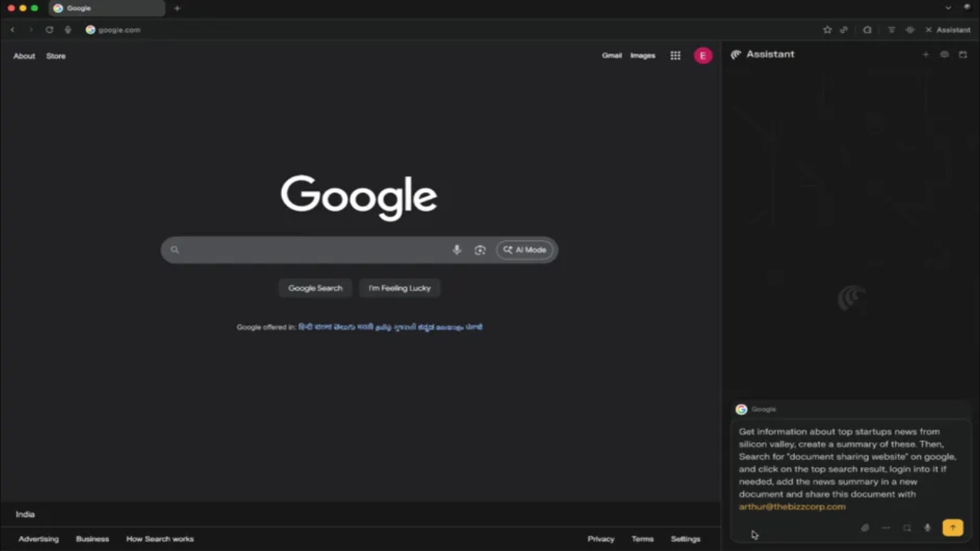The height and width of the screenshot is (551, 980).
Task: Bookmark this page using the star icon
Action: click(827, 30)
